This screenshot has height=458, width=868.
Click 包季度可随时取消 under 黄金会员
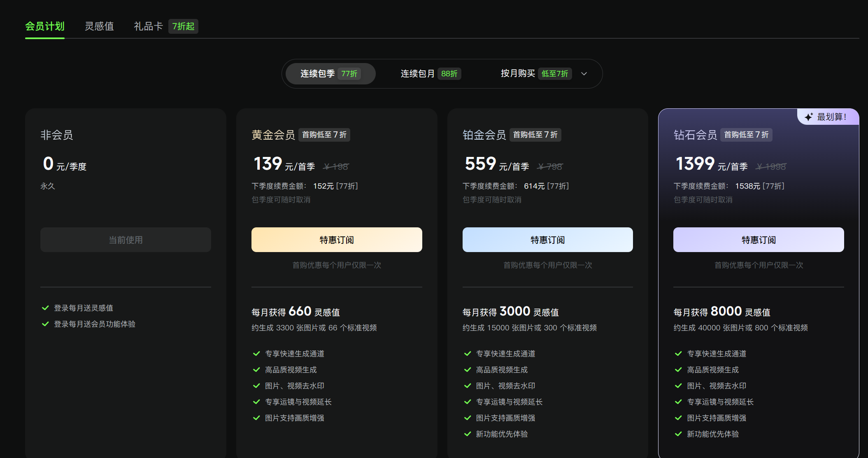coord(281,200)
